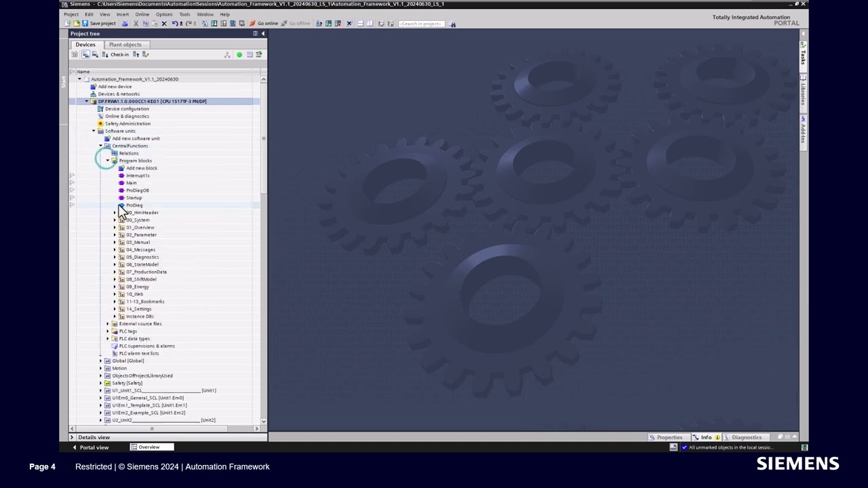This screenshot has height=488, width=868.
Task: Expand the PLC tags folder
Action: [x=108, y=331]
